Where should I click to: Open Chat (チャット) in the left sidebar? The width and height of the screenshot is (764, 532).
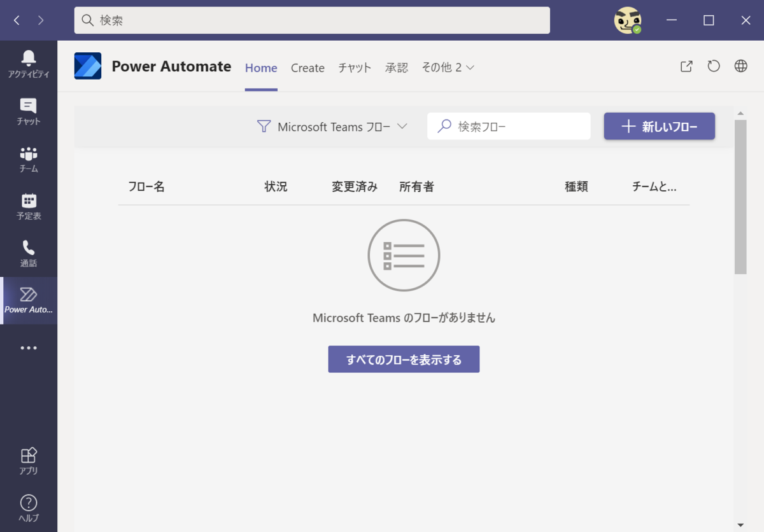click(29, 111)
